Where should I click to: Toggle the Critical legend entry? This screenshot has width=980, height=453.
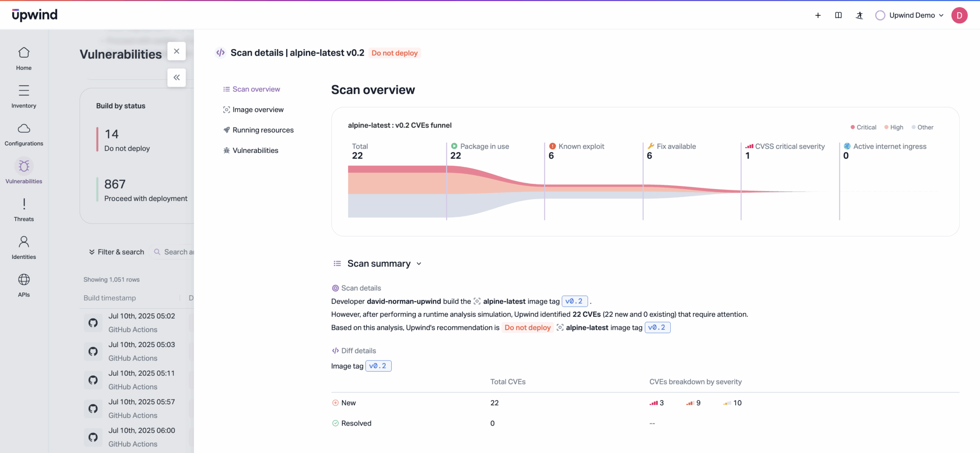(863, 127)
